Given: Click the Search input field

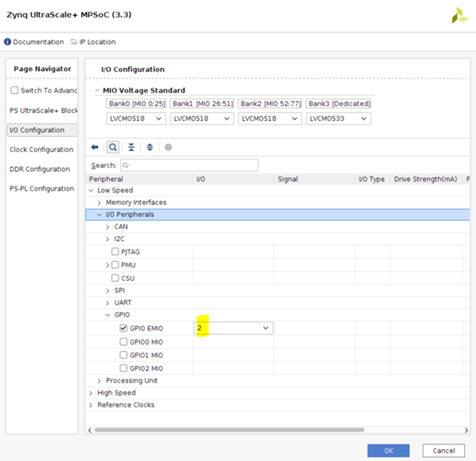Looking at the screenshot, I should click(x=189, y=165).
